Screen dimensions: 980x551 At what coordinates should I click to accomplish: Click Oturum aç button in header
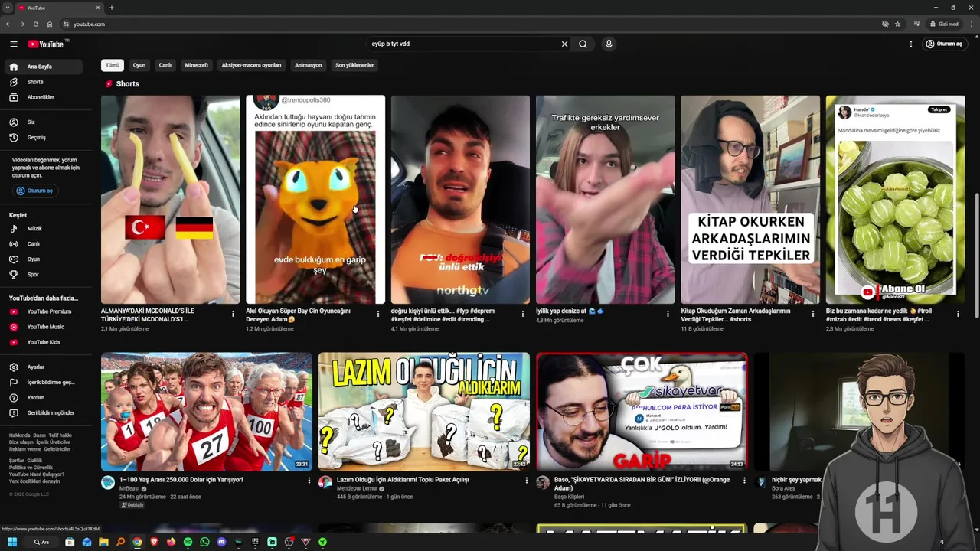pos(944,44)
